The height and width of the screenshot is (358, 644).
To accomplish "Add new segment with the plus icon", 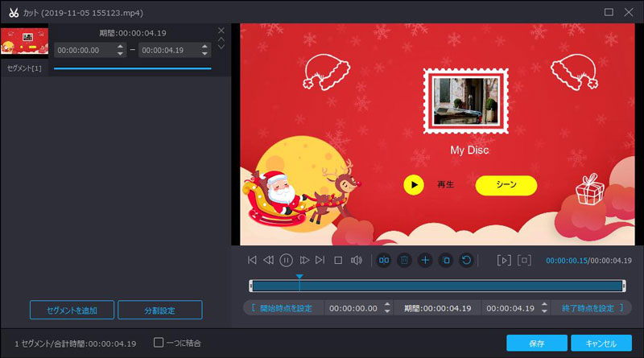I will click(x=425, y=260).
